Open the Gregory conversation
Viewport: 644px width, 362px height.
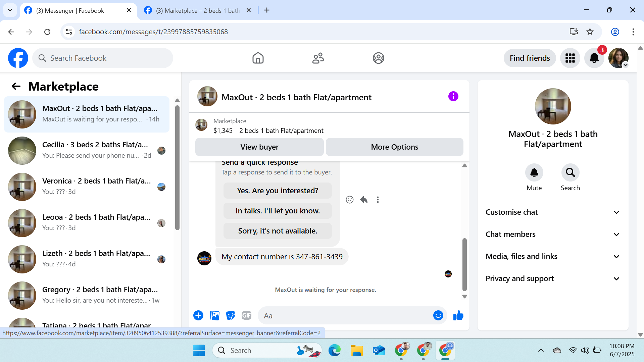click(x=87, y=295)
